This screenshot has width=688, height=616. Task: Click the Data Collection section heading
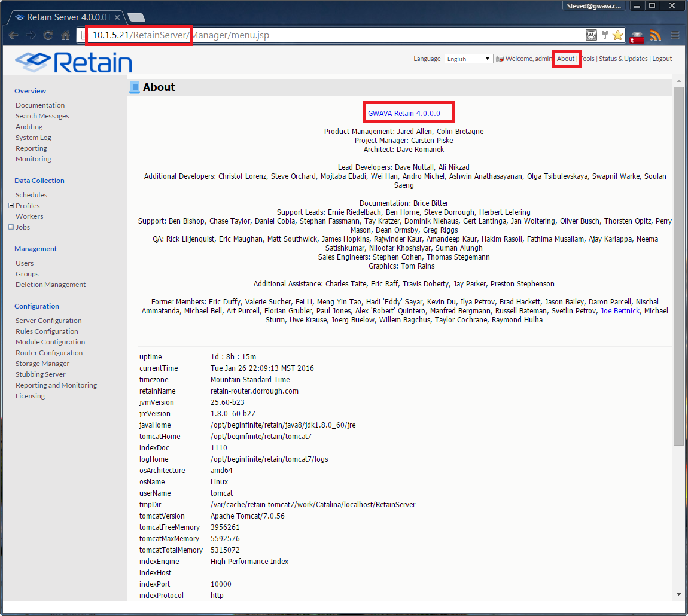pos(39,181)
